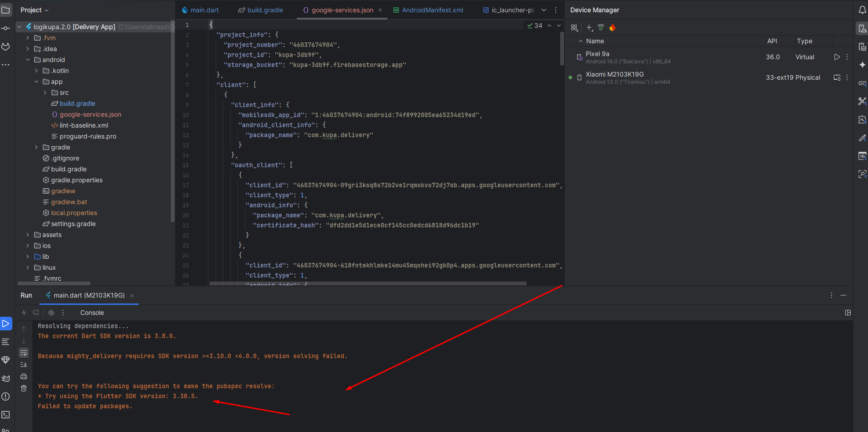Clear console output with the trash icon
The image size is (868, 432).
point(24,388)
